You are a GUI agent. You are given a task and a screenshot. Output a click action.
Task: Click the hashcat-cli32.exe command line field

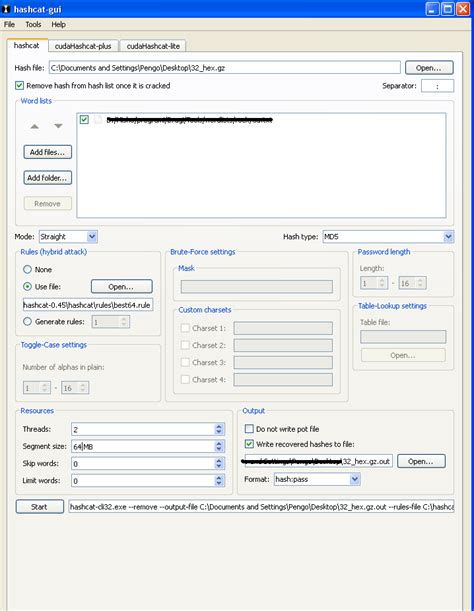261,507
